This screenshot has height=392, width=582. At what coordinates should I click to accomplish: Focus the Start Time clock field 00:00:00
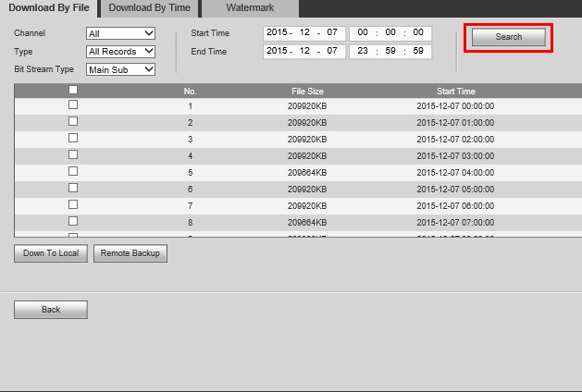390,32
